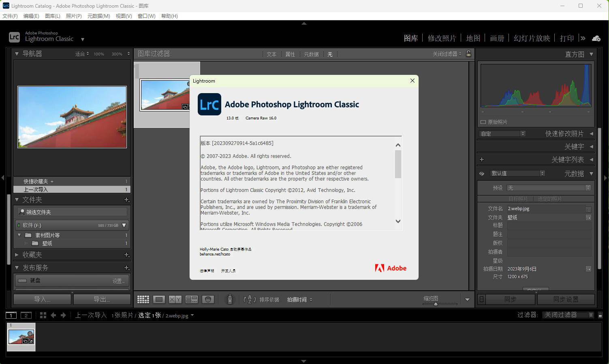Collapse the 发布服务 panel

coord(17,268)
